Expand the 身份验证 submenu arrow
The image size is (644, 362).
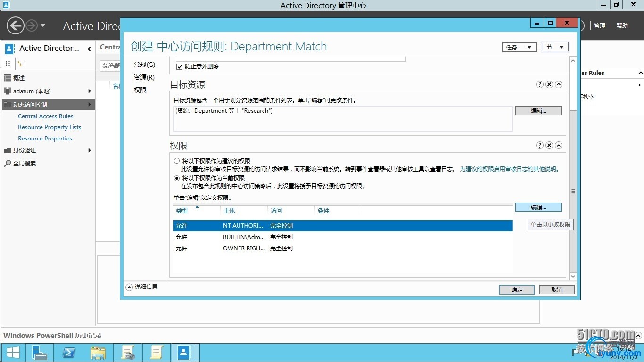(90, 150)
